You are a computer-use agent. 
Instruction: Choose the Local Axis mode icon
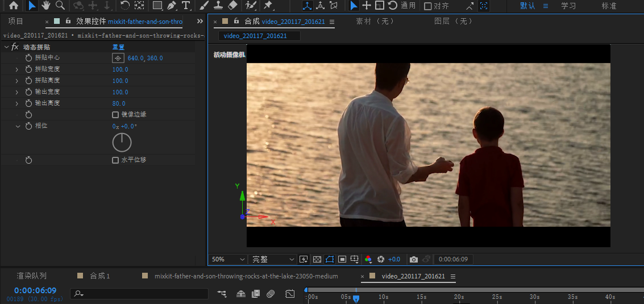click(x=307, y=5)
